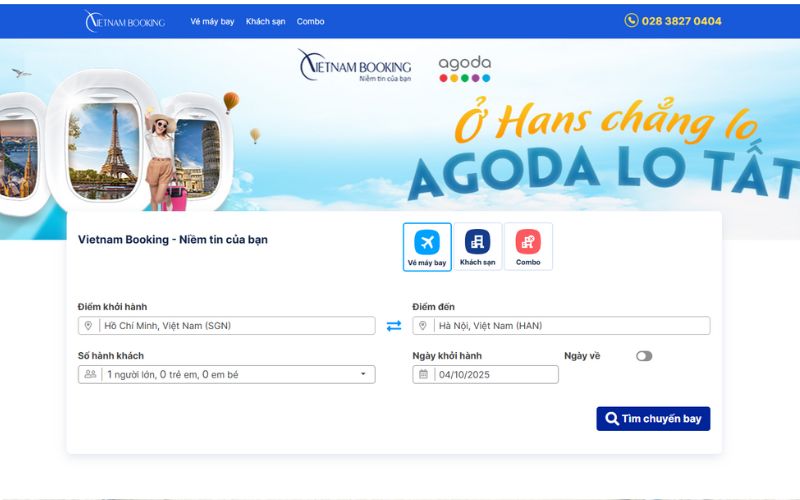Click the phone icon in the header
The width and height of the screenshot is (800, 500).
(x=631, y=20)
